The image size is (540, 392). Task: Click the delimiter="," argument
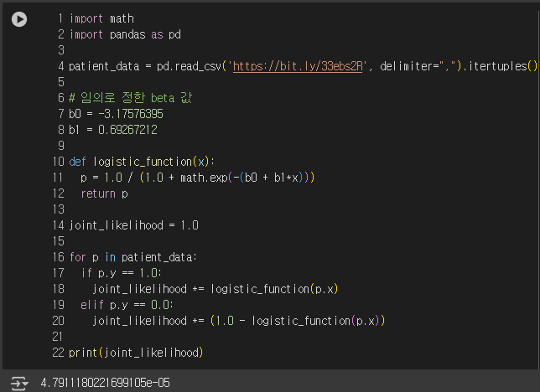[418, 66]
